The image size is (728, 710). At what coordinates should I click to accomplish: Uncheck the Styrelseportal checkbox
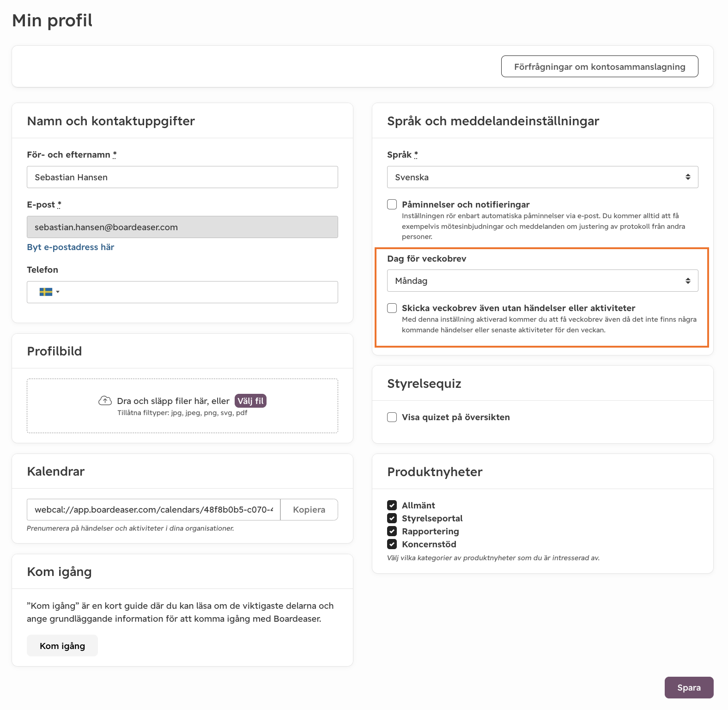point(392,518)
